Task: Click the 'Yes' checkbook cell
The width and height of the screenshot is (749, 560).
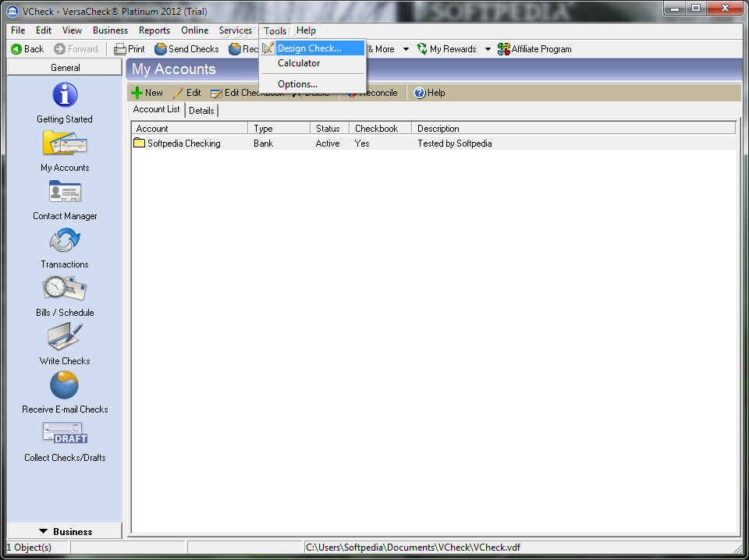Action: 362,144
